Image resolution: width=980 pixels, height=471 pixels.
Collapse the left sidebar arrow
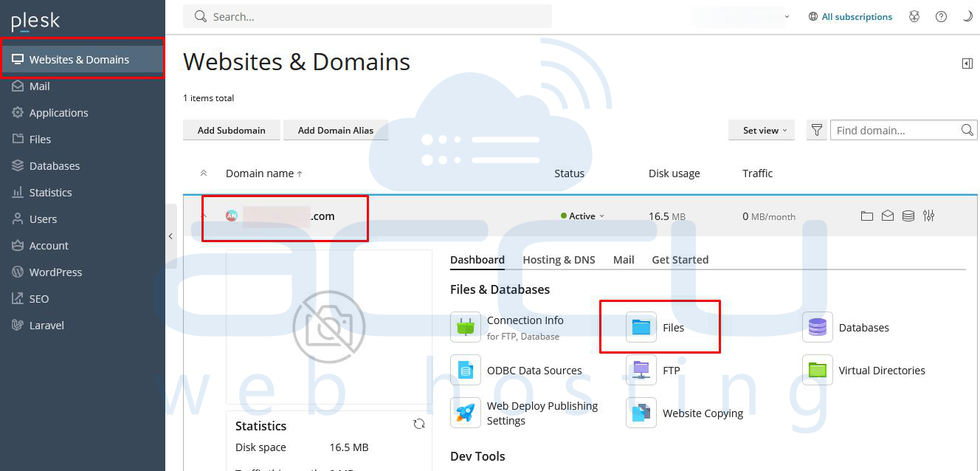(170, 236)
